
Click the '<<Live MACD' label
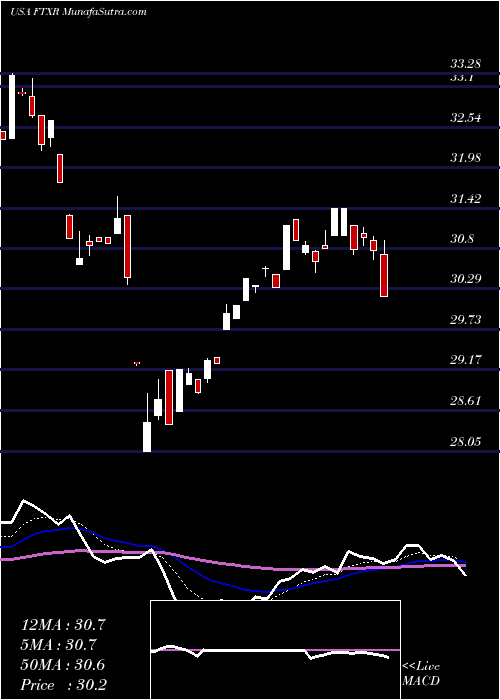pyautogui.click(x=421, y=674)
